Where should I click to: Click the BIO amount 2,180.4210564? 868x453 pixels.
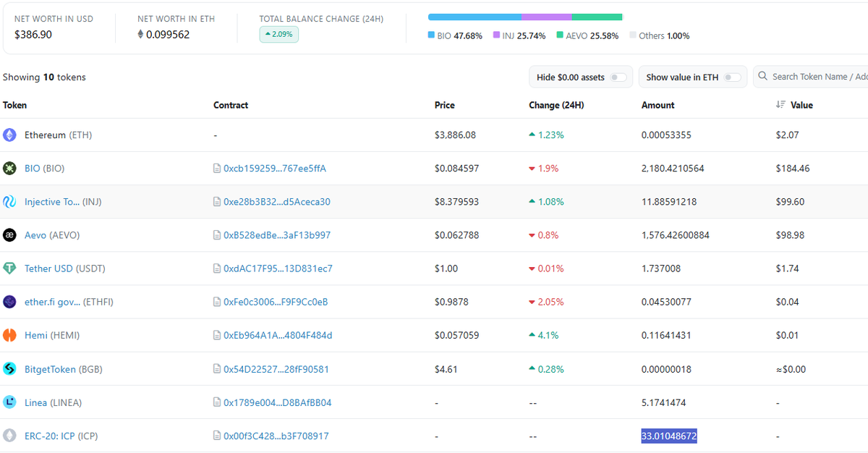point(673,169)
